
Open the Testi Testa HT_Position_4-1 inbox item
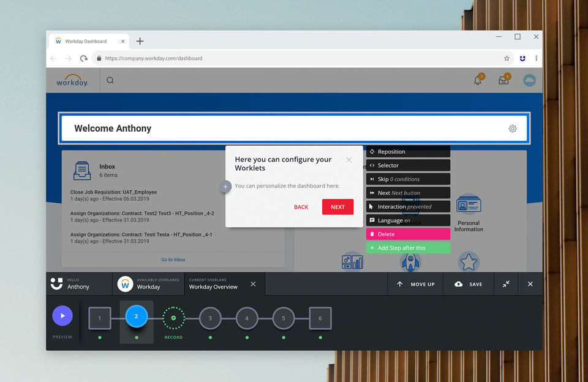coord(141,238)
